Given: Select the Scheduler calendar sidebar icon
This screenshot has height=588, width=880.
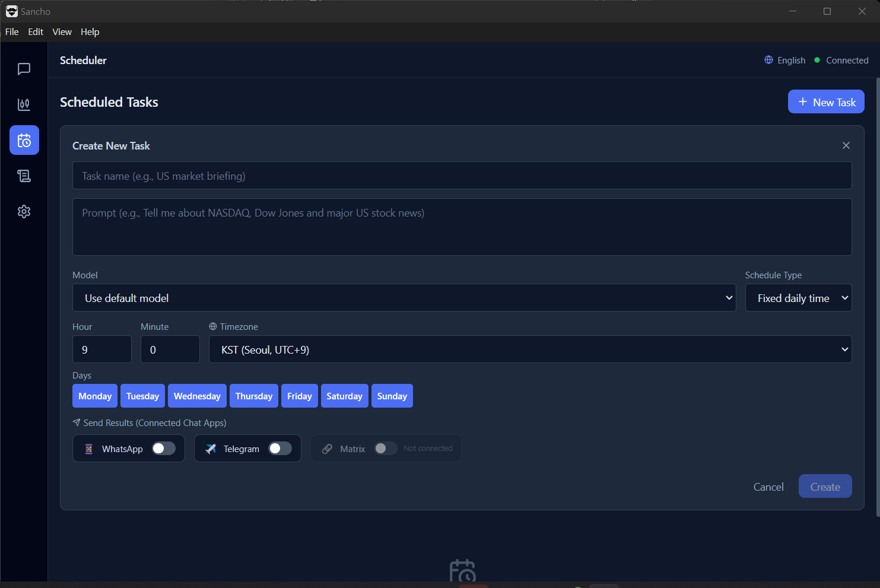Looking at the screenshot, I should click(24, 140).
